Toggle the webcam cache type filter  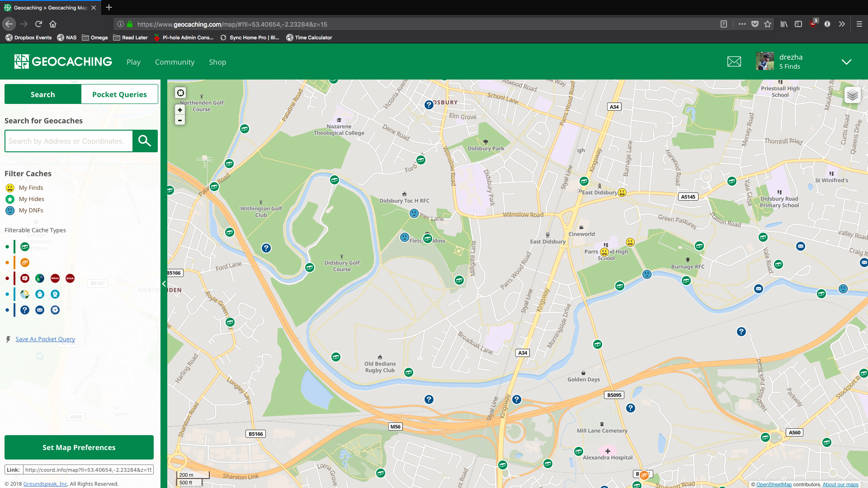tap(55, 294)
